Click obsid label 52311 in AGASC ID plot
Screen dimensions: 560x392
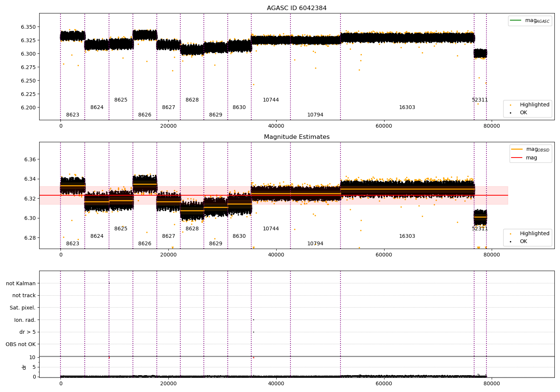pyautogui.click(x=480, y=100)
